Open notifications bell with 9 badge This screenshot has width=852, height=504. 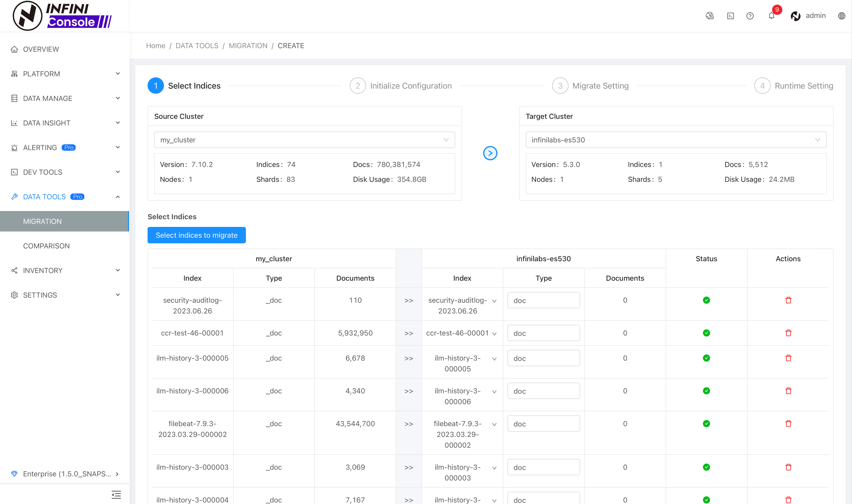pyautogui.click(x=772, y=16)
